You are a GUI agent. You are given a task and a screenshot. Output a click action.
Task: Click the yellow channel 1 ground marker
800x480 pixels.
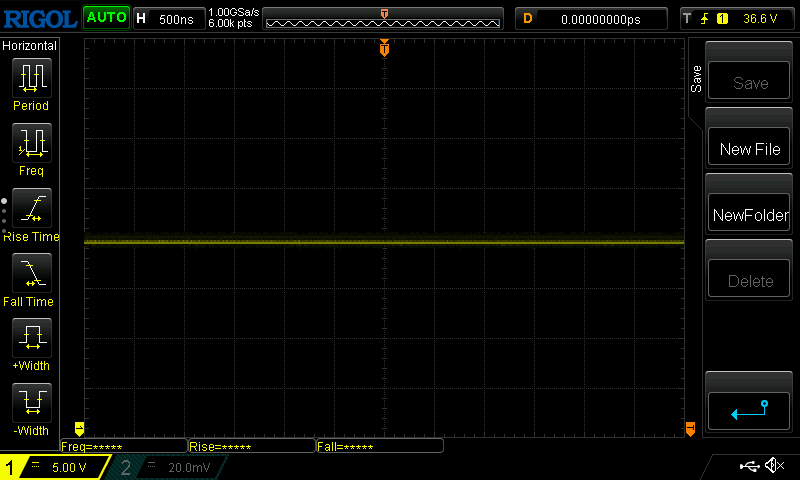tap(79, 428)
